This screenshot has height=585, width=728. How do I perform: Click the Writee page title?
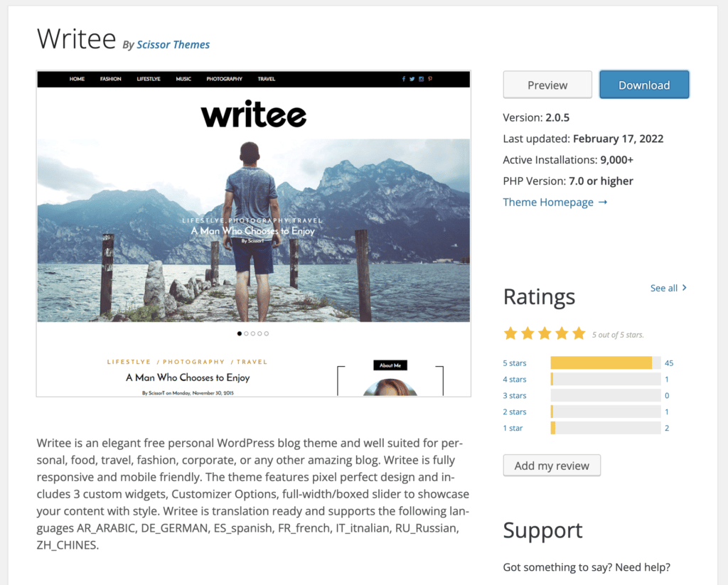[x=77, y=38]
